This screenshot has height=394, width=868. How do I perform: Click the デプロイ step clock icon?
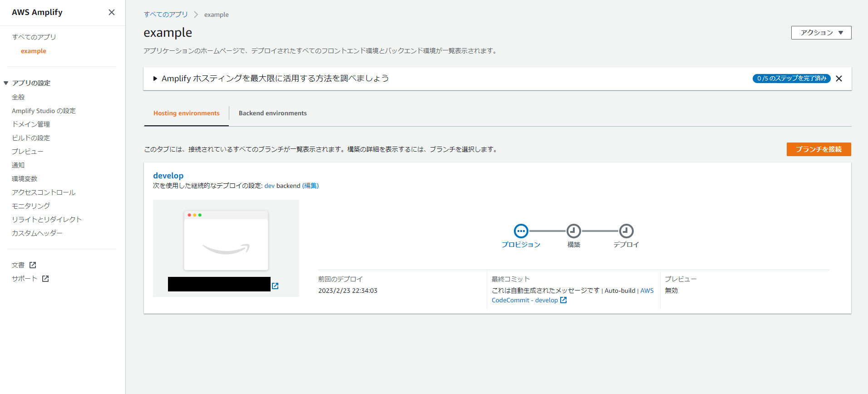(626, 231)
